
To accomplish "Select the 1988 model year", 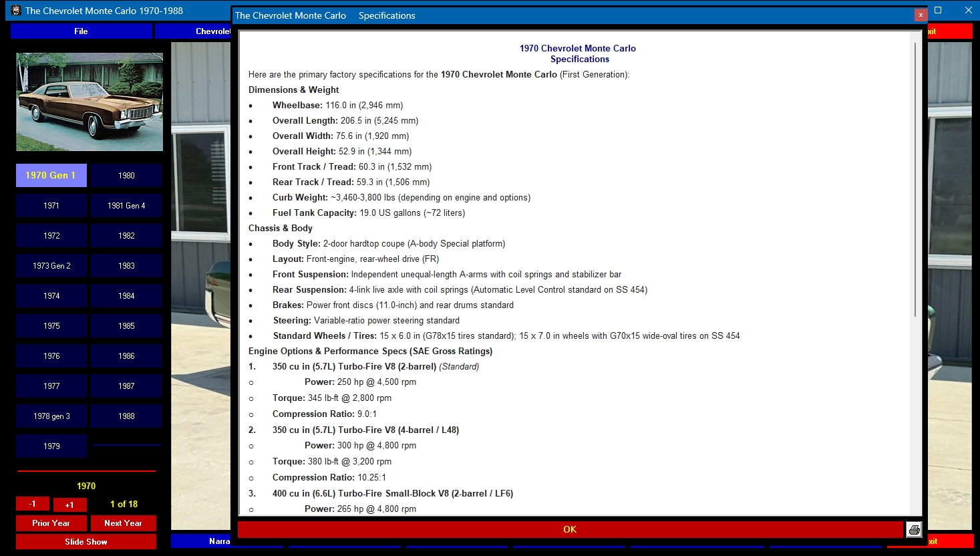I will coord(126,416).
